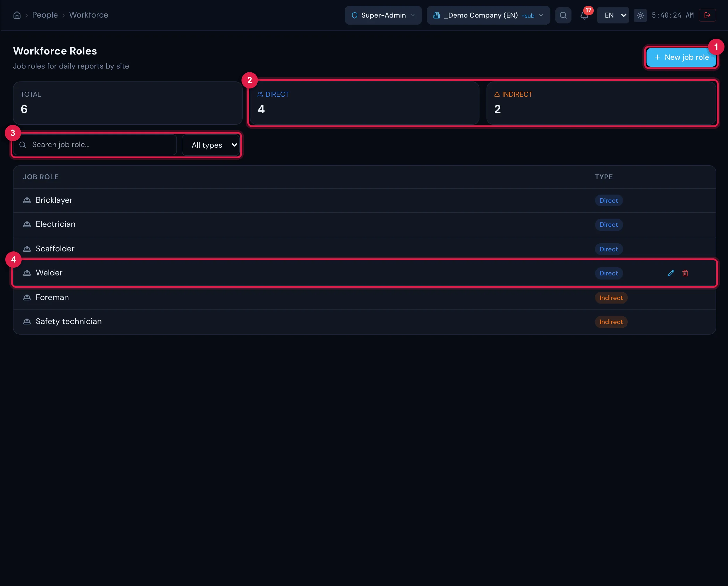Select the DIRECT 4 stat card
Viewport: 728px width, 586px height.
point(364,103)
